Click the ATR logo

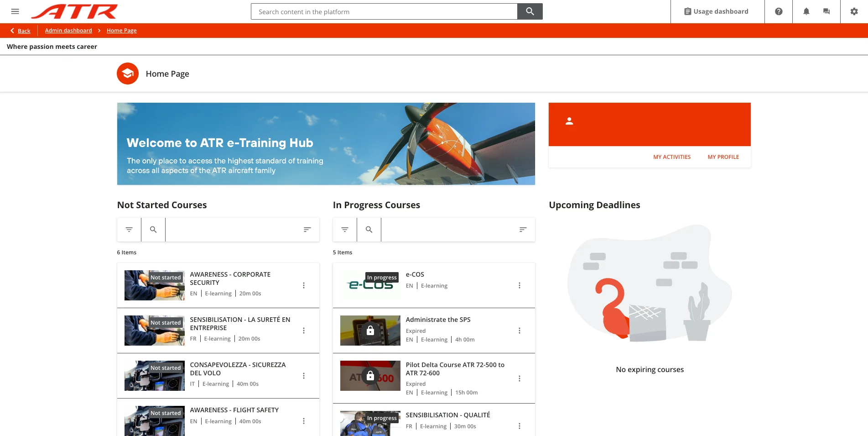[x=74, y=11]
